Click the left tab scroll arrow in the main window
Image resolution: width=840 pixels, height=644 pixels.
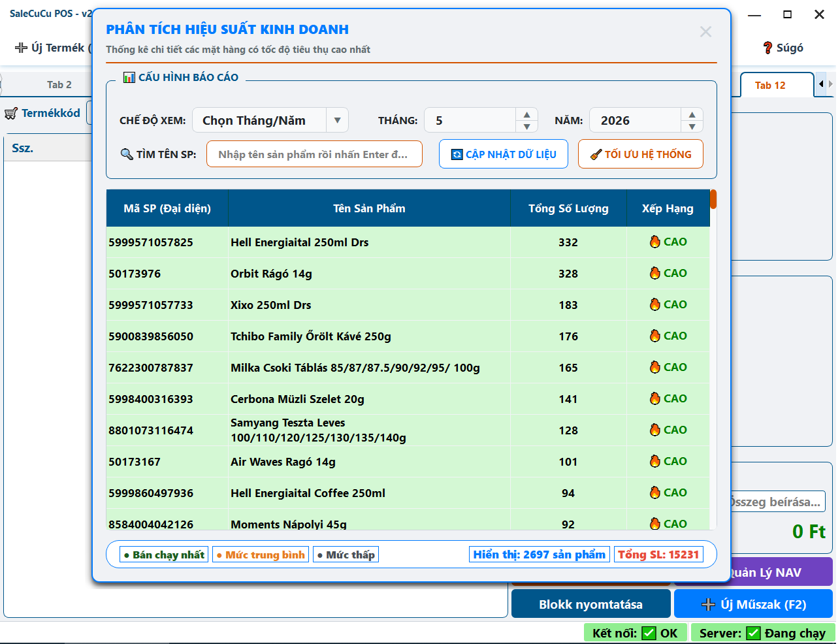821,84
